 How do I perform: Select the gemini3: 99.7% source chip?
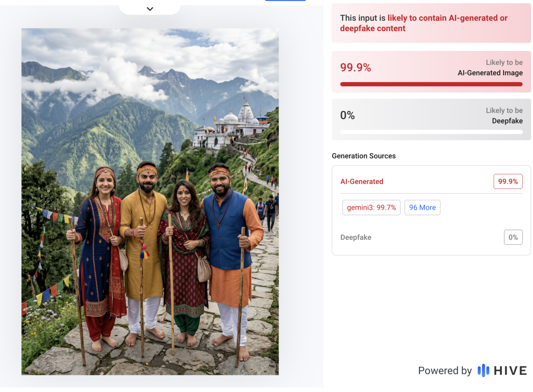pos(371,208)
